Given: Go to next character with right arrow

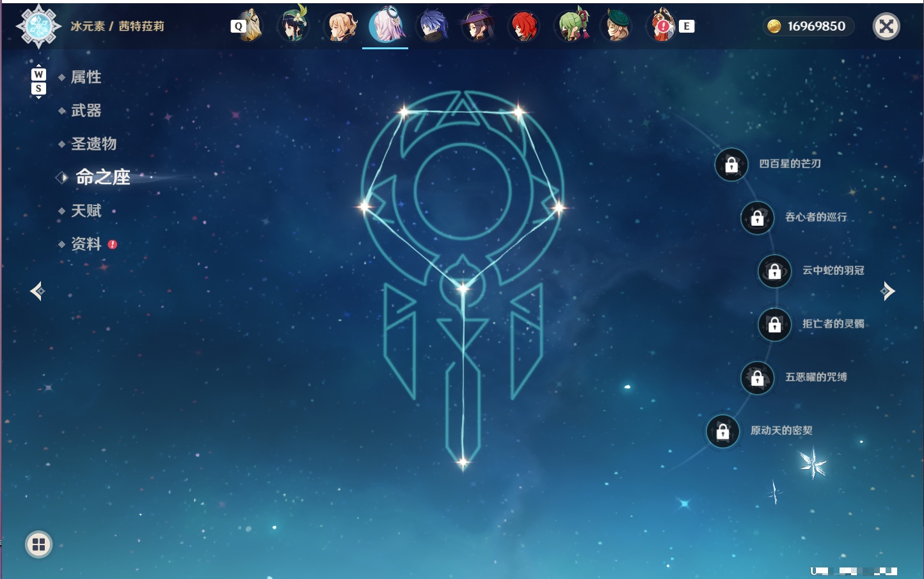Looking at the screenshot, I should pyautogui.click(x=888, y=291).
